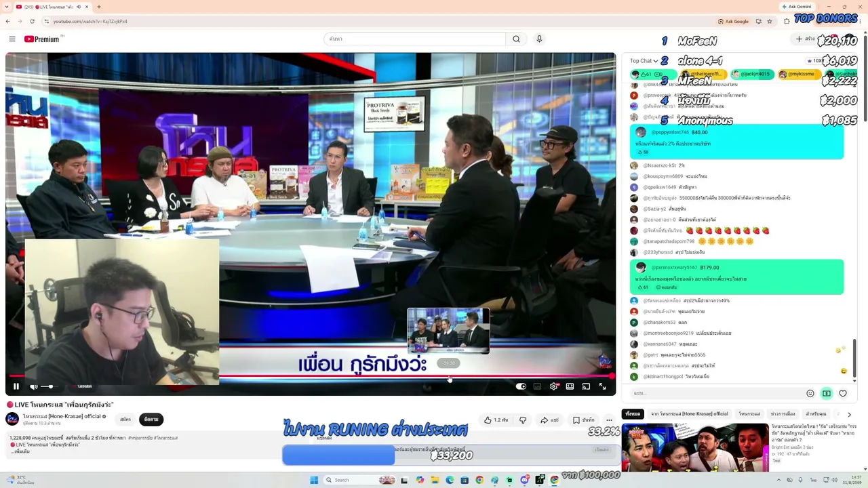Open the ฿40.00 Super Chat message card
The image size is (868, 488).
(737, 142)
